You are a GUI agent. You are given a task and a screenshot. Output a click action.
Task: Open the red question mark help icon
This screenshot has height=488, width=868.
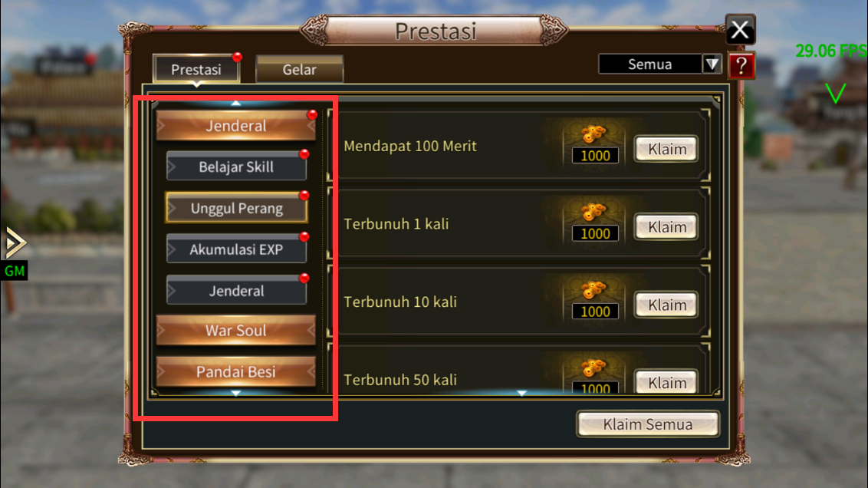point(741,66)
